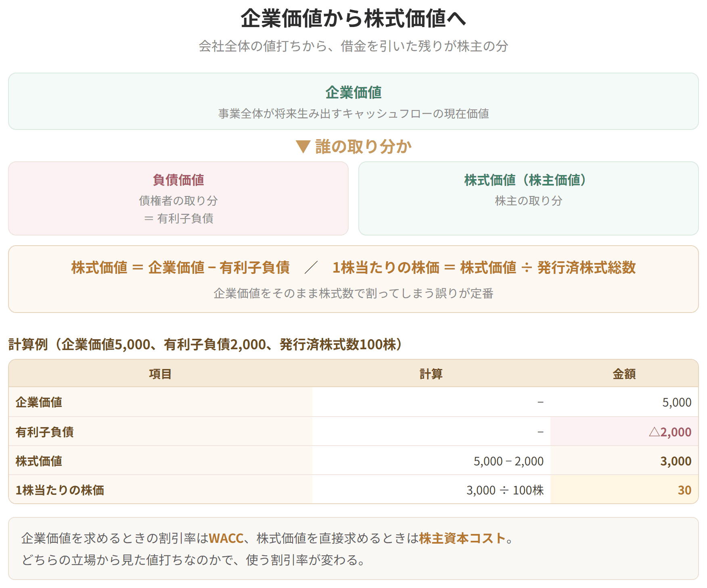Click the green 企業価値 card heading

coord(353,92)
